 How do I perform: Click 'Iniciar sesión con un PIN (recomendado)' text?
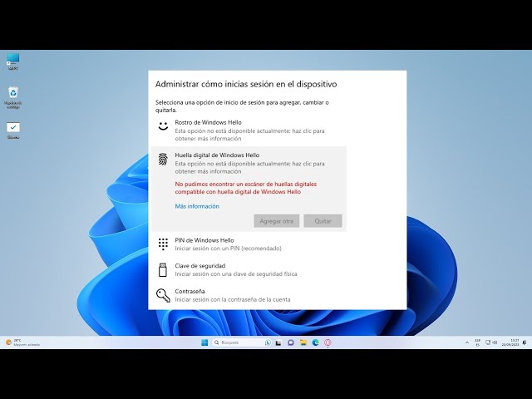click(228, 249)
